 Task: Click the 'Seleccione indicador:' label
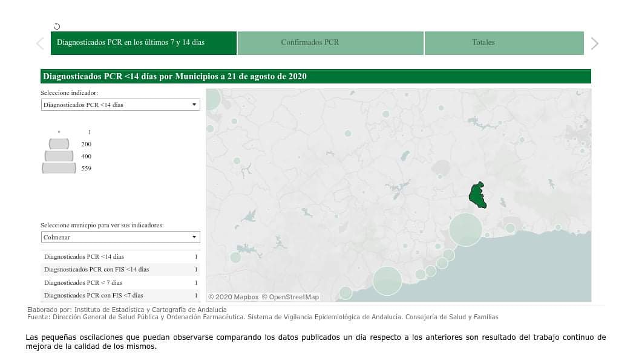click(x=69, y=93)
